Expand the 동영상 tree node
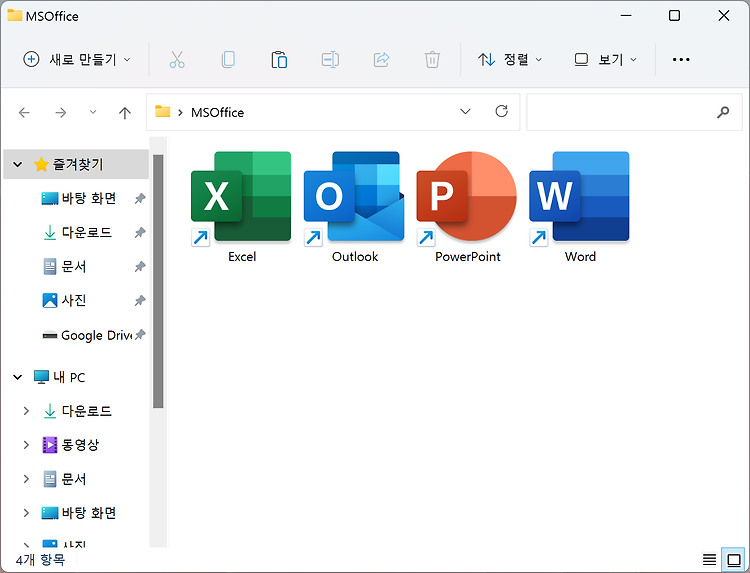The height and width of the screenshot is (573, 750). [x=26, y=445]
